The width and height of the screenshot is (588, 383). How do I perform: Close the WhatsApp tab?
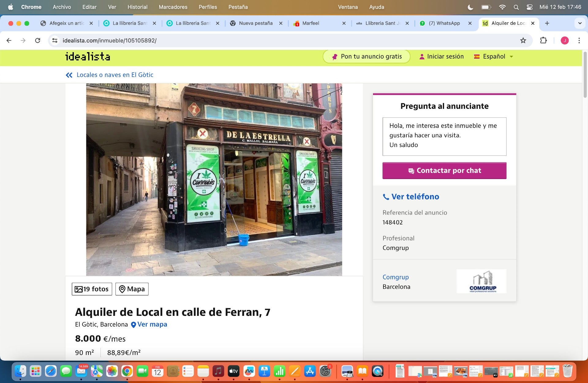(x=470, y=23)
